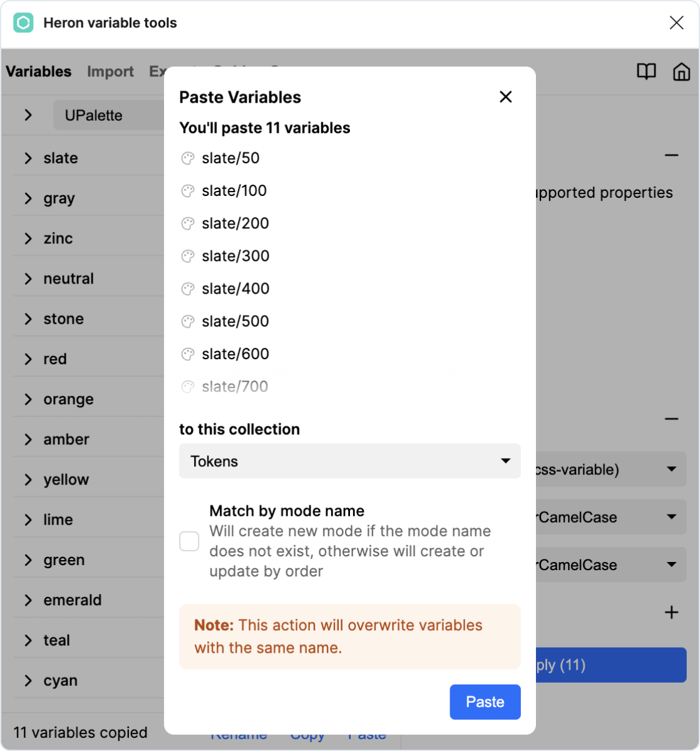Click the Apply (11) button
Viewport: 700px width, 751px height.
coord(610,665)
